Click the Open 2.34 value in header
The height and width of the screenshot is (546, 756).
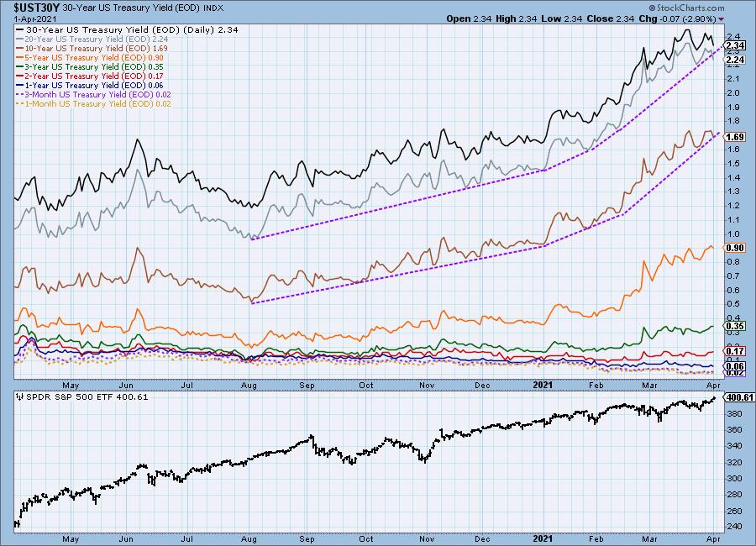(x=469, y=18)
